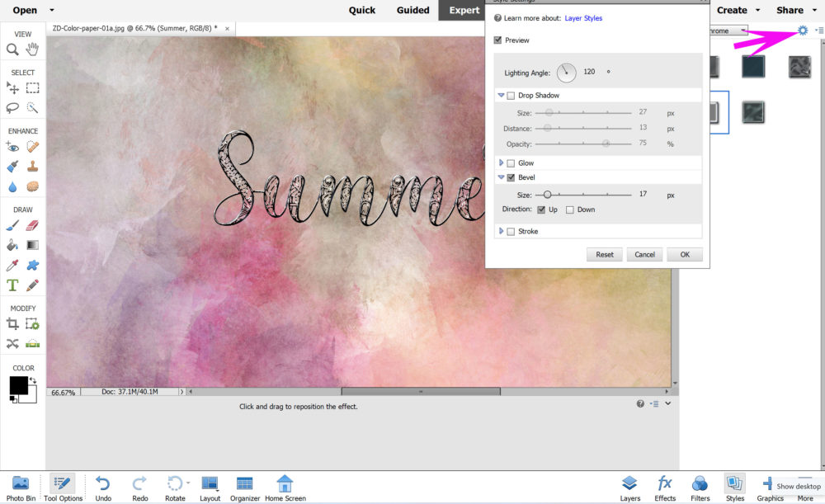Select the Color Picker eyedropper tool
This screenshot has width=825, height=504.
pos(12,265)
